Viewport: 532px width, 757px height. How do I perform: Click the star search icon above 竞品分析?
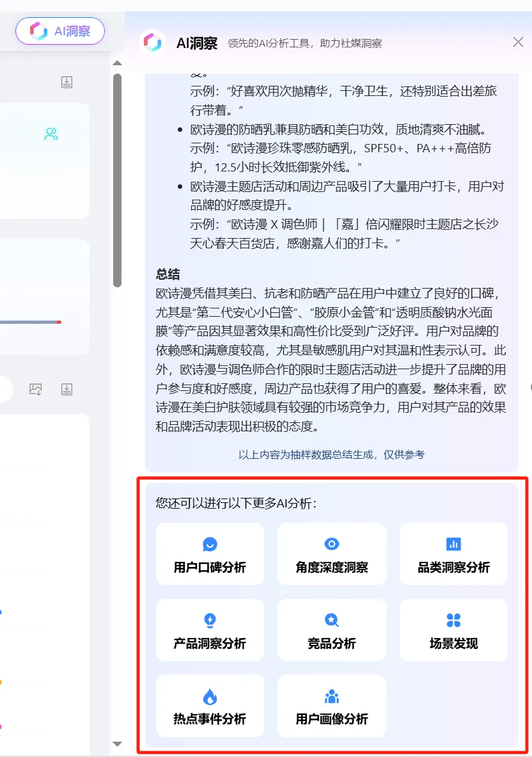pyautogui.click(x=332, y=620)
